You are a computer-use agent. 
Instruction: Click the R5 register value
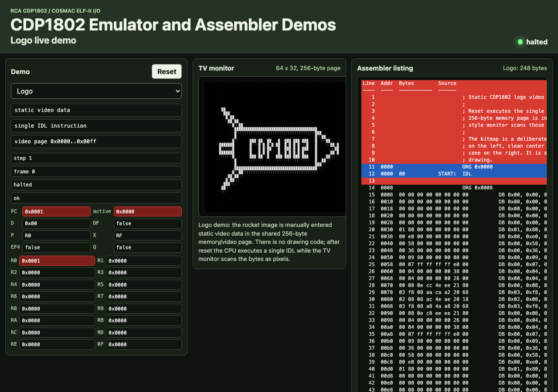[x=144, y=284]
